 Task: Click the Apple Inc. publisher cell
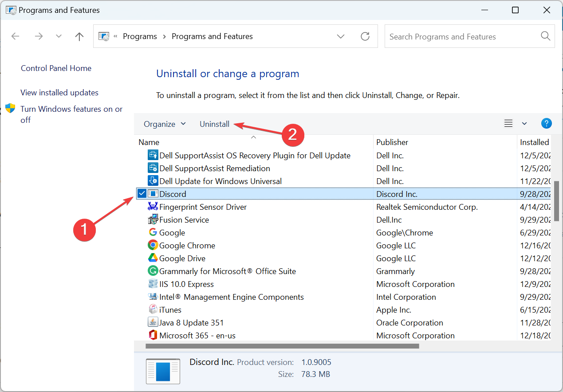tap(394, 310)
